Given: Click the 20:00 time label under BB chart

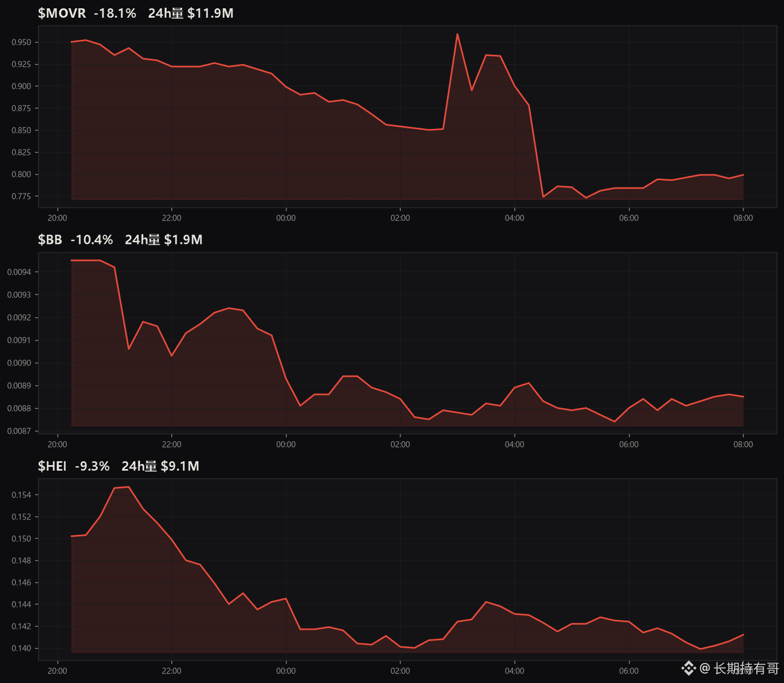Looking at the screenshot, I should (58, 445).
